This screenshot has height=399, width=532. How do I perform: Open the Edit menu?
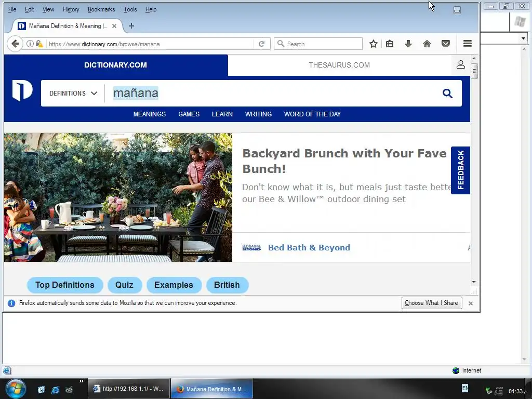click(29, 9)
